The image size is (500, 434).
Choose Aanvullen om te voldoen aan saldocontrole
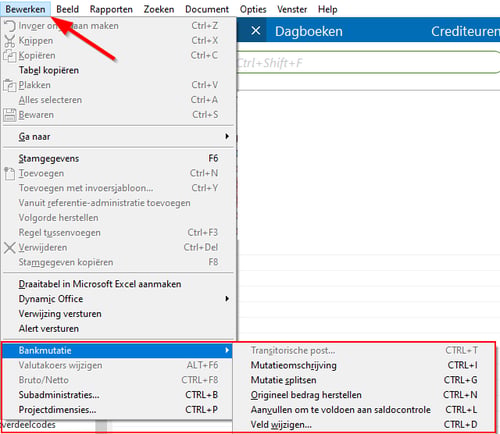[x=364, y=410]
